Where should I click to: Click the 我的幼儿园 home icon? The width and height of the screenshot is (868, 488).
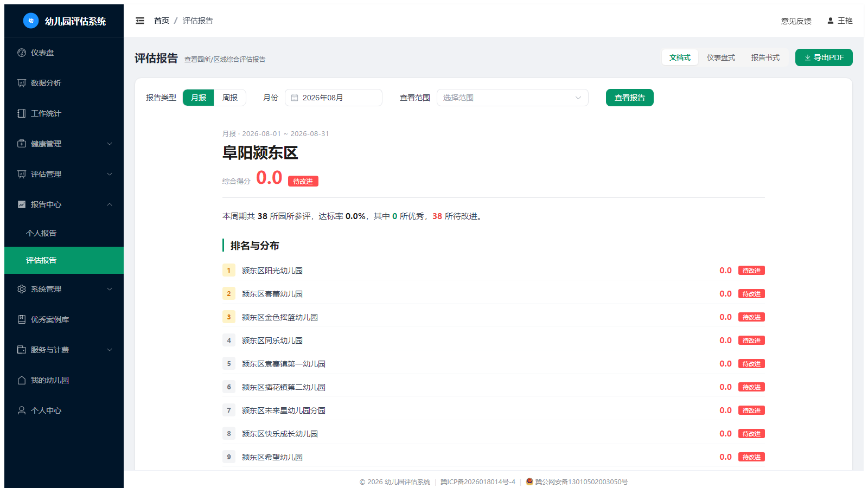[22, 380]
